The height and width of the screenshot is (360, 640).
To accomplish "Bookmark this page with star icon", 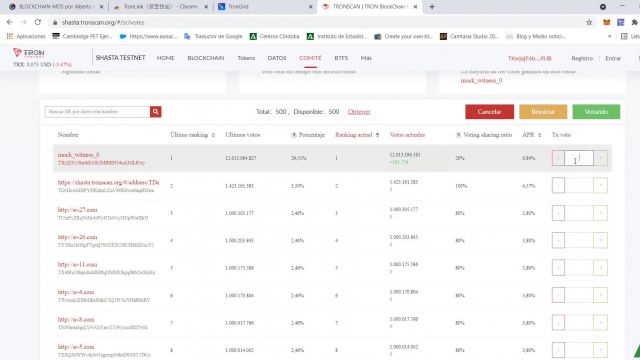I will [x=589, y=22].
